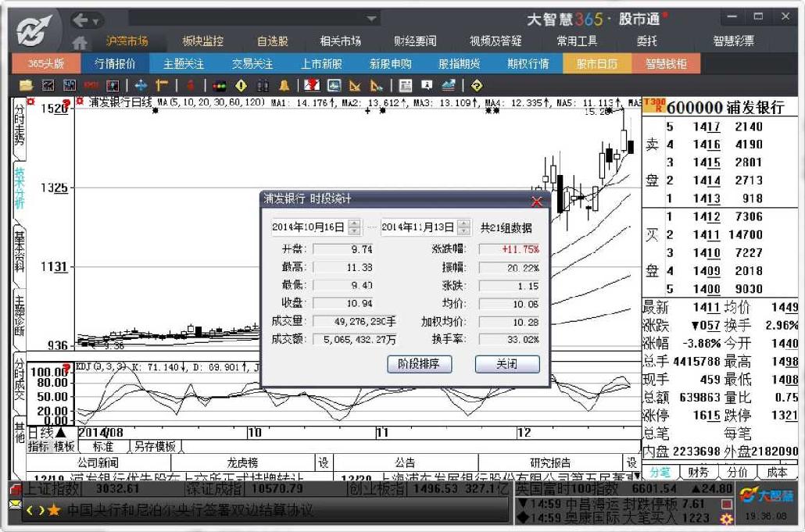Click the yellow alert bell icon
The image size is (805, 532).
pos(284,86)
